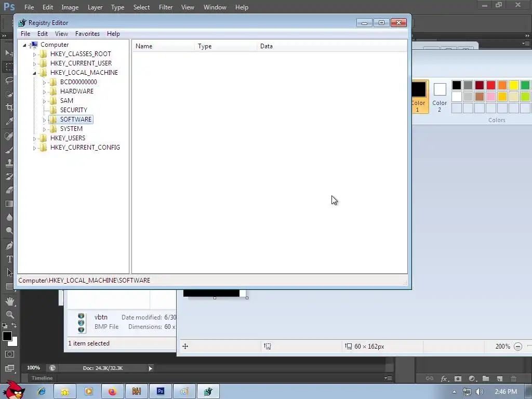
Task: Select the Crop tool
Action: tap(9, 108)
